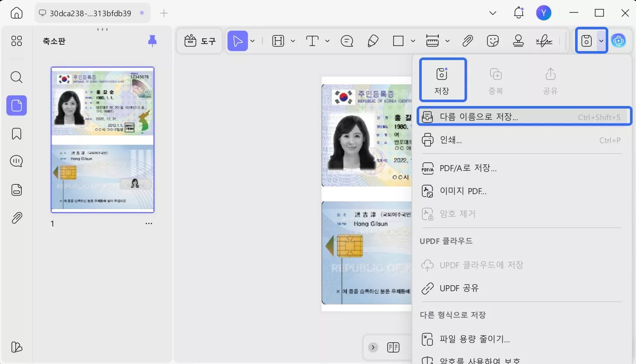Image resolution: width=636 pixels, height=364 pixels.
Task: Select UPDF 공유 to share file
Action: tap(458, 288)
